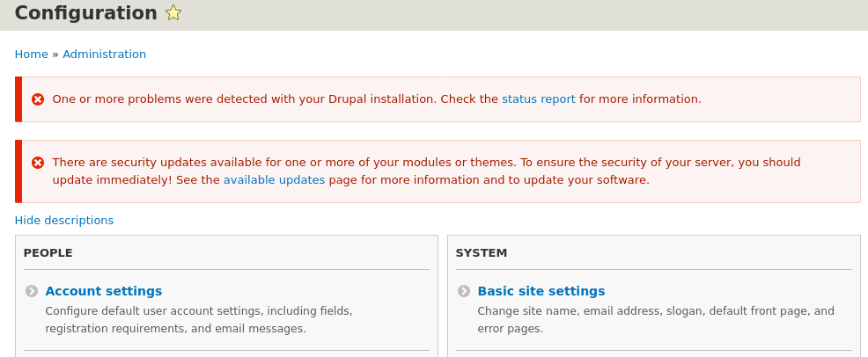Click the Configuration page title

[86, 13]
